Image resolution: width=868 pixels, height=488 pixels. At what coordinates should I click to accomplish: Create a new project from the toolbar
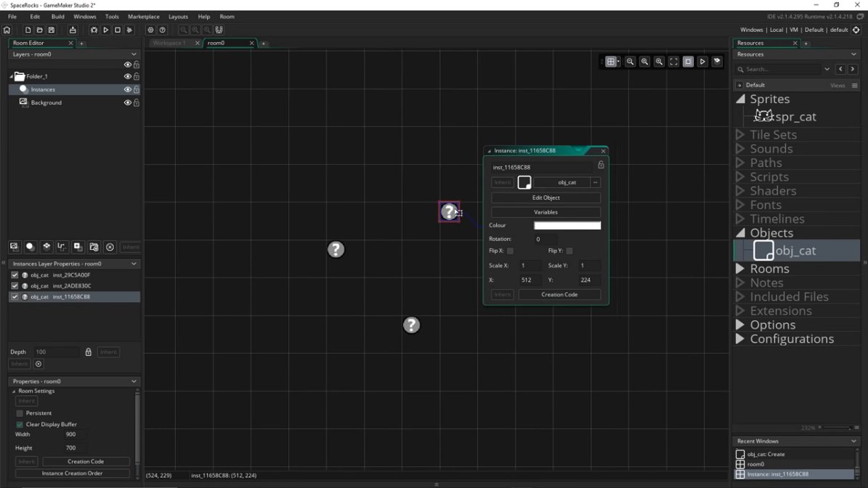(28, 30)
